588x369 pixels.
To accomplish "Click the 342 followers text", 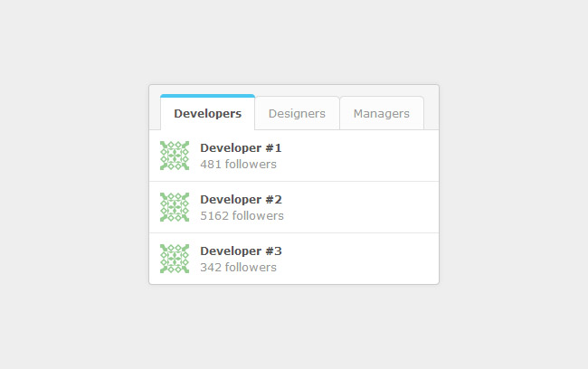I will tap(238, 268).
